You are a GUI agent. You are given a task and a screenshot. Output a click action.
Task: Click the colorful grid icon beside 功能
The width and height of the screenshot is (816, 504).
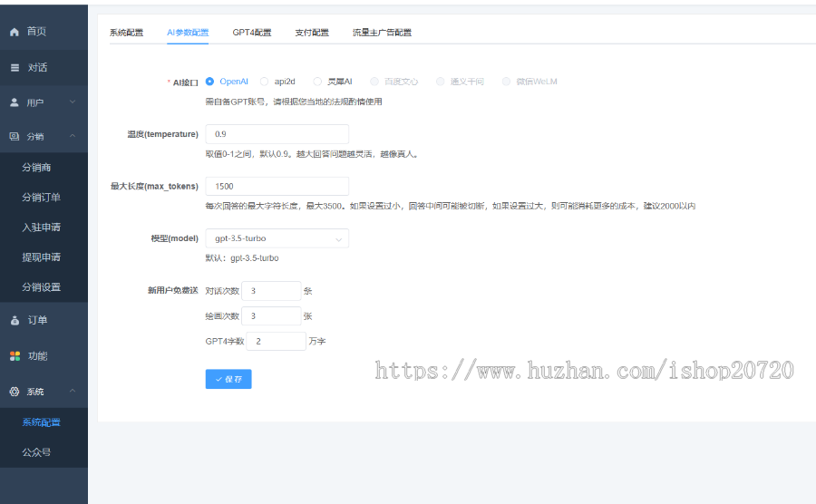pos(15,355)
